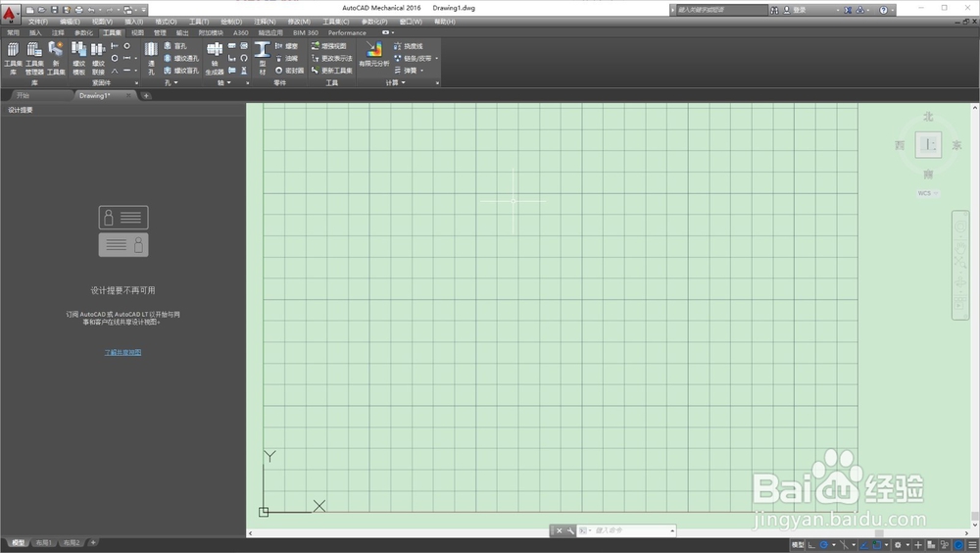This screenshot has width=980, height=553.
Task: Select the 盲孔 (blind hole) tool
Action: pos(175,46)
